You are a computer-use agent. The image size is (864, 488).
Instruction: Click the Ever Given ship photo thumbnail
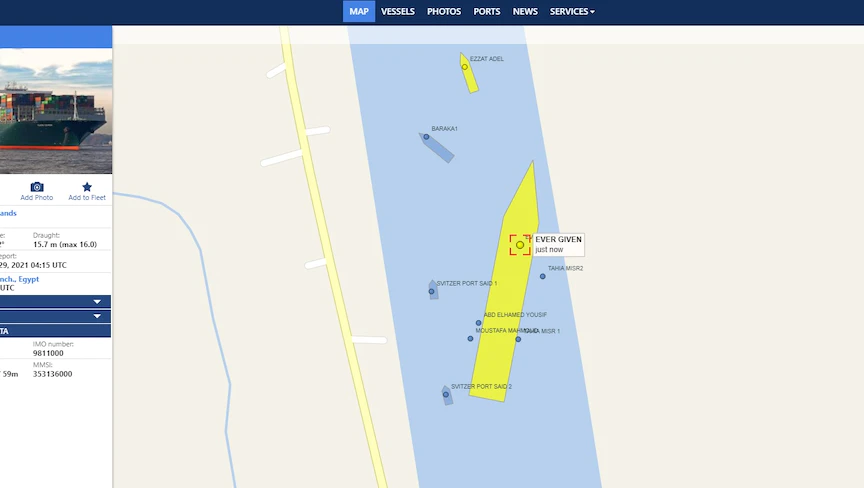click(x=56, y=111)
